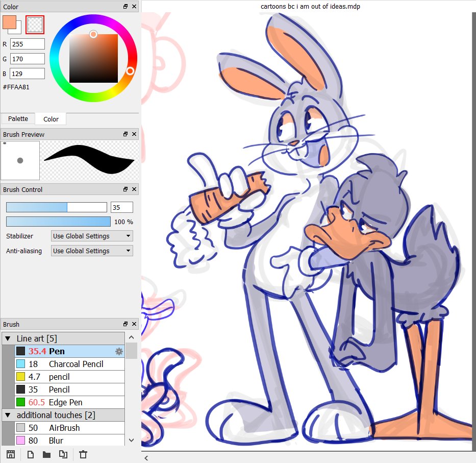Screen dimensions: 476x463
Task: Close the Brush Control panel
Action: pyautogui.click(x=134, y=189)
